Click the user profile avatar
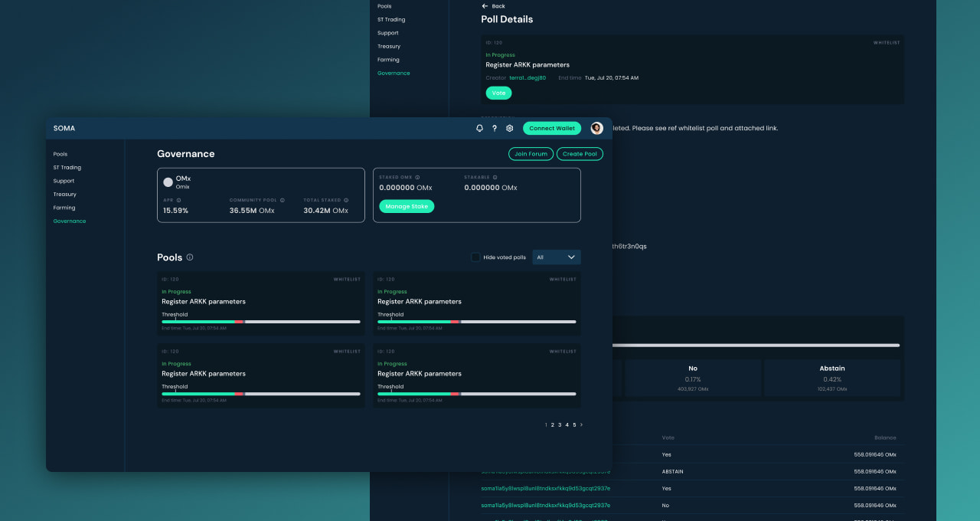This screenshot has width=980, height=521. (596, 128)
